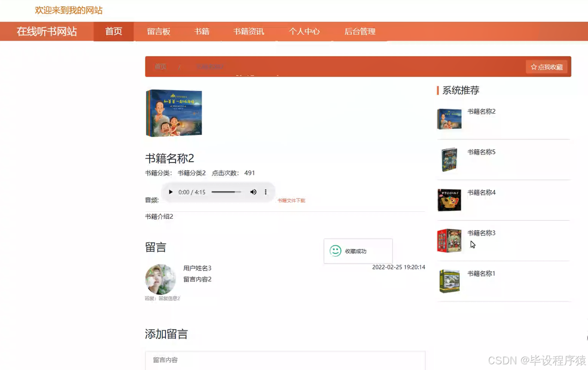588x370 pixels.
Task: Open recommended thumbnail of 书籍名称5
Action: 449,160
